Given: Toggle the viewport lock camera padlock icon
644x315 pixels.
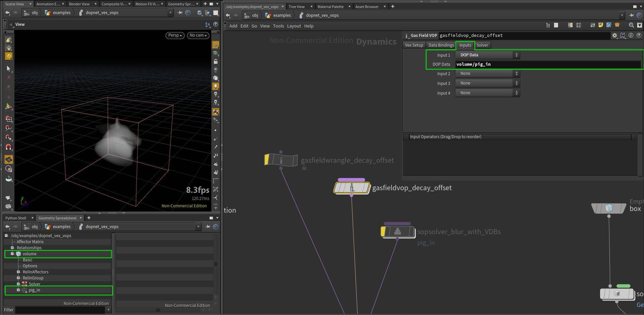Looking at the screenshot, I should (216, 62).
